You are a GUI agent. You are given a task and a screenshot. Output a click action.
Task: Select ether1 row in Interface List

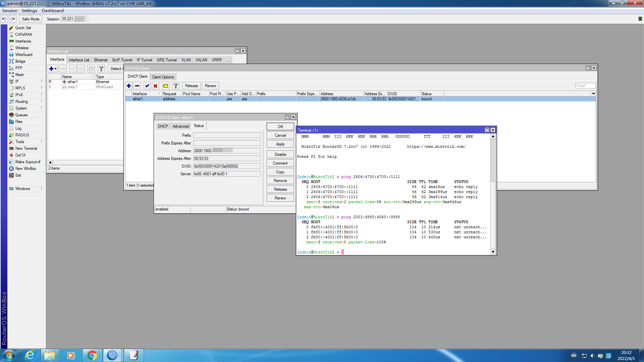(86, 82)
